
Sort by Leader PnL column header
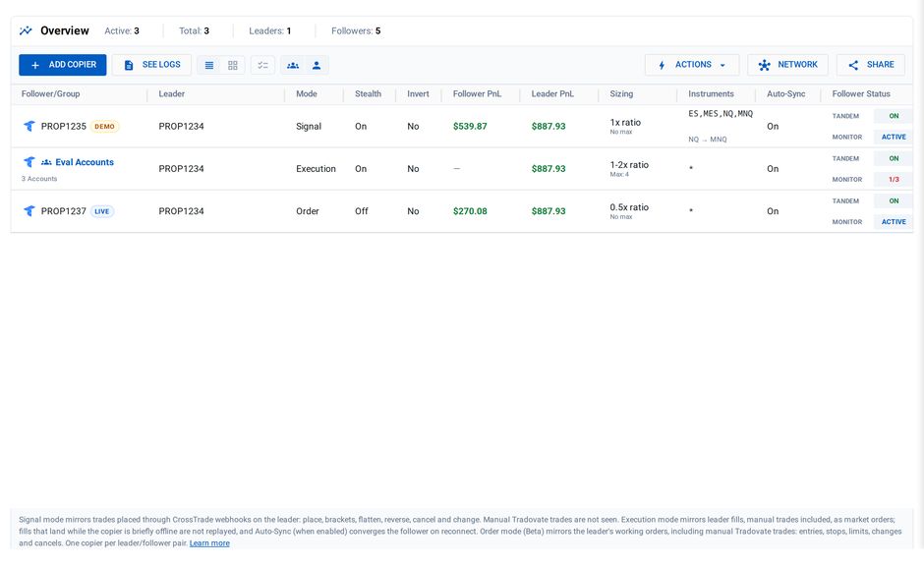click(x=552, y=93)
